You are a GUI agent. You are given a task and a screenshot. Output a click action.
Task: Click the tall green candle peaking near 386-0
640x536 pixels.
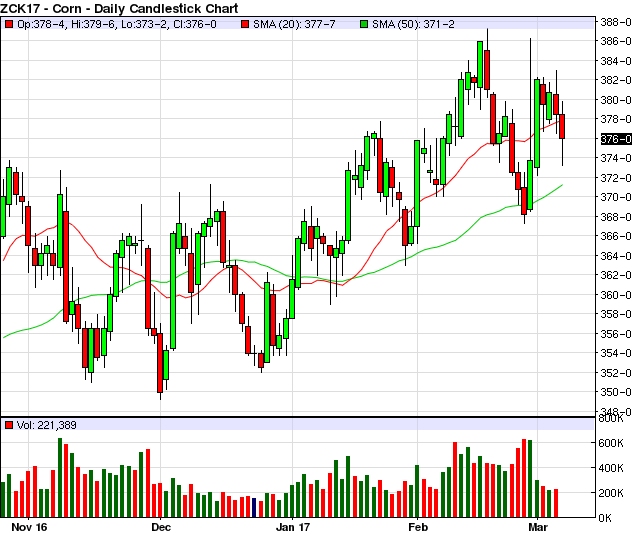[480, 64]
